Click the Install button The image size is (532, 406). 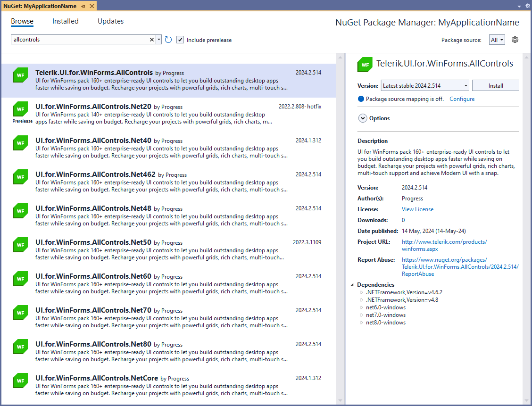495,85
